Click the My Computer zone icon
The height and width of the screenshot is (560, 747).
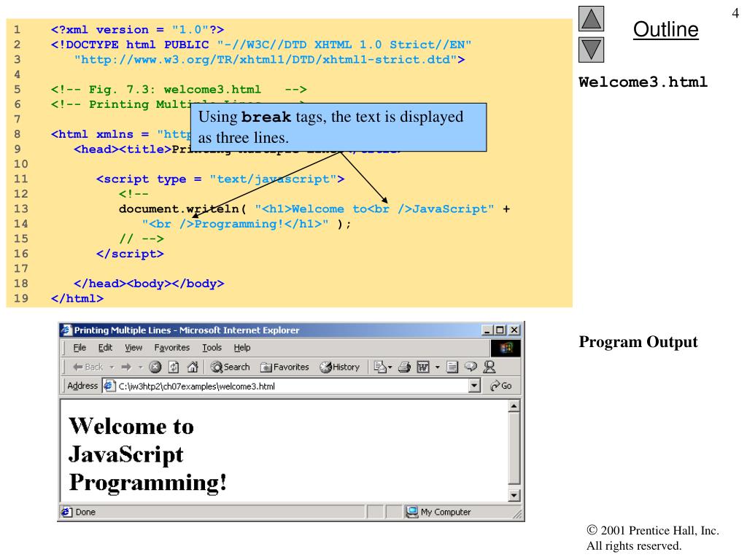(x=411, y=513)
